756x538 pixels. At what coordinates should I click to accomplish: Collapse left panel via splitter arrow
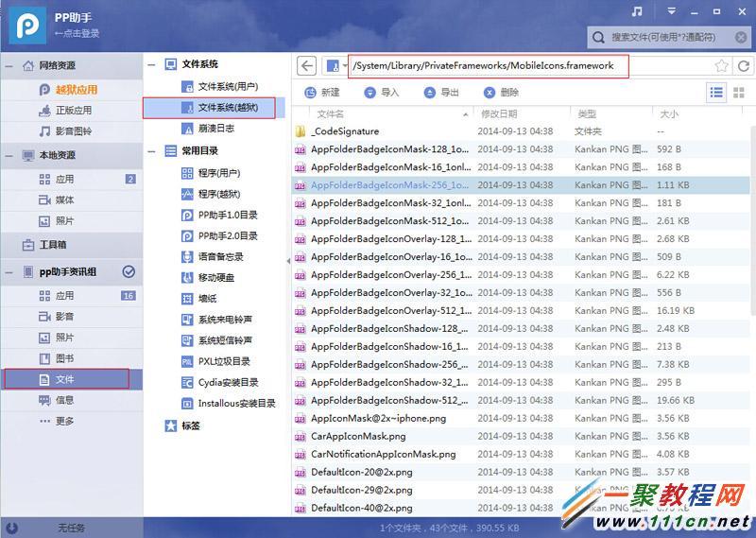tap(288, 261)
